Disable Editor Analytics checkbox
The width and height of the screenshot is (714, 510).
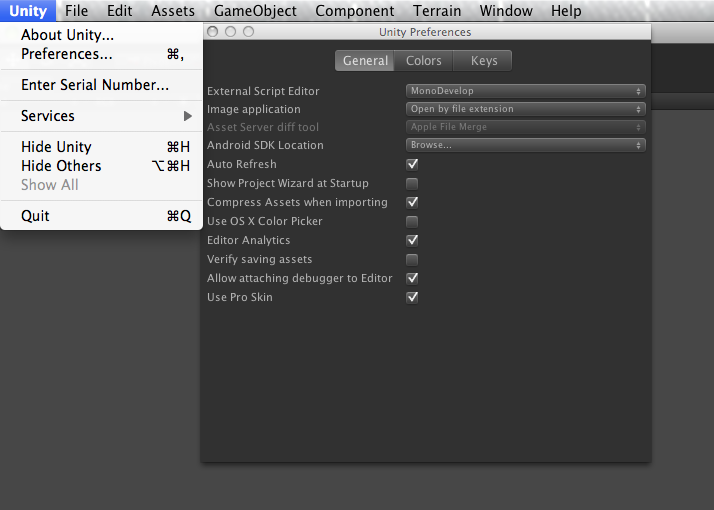[412, 240]
